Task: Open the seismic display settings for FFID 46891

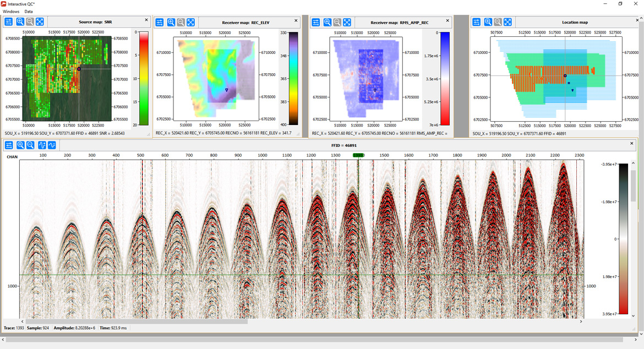Action: click(x=9, y=145)
